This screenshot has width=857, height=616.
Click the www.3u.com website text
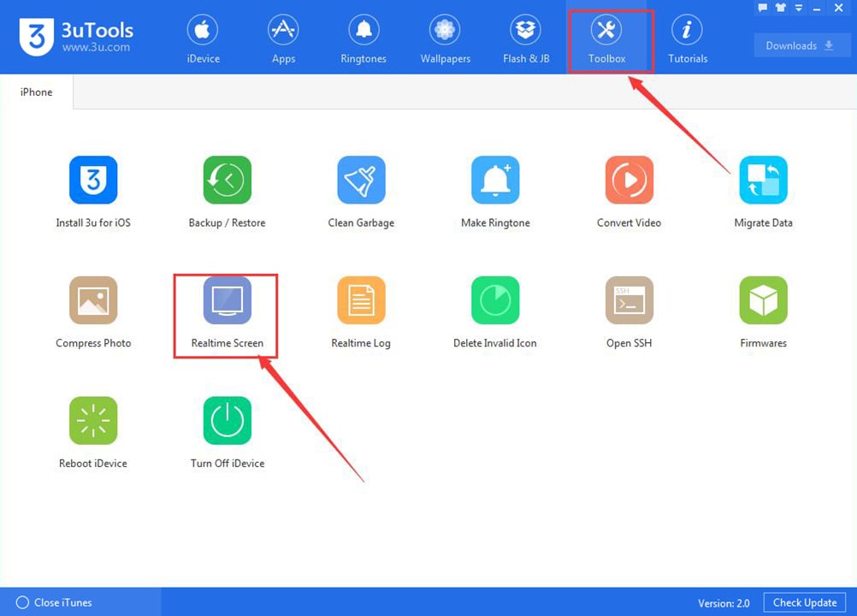click(96, 47)
